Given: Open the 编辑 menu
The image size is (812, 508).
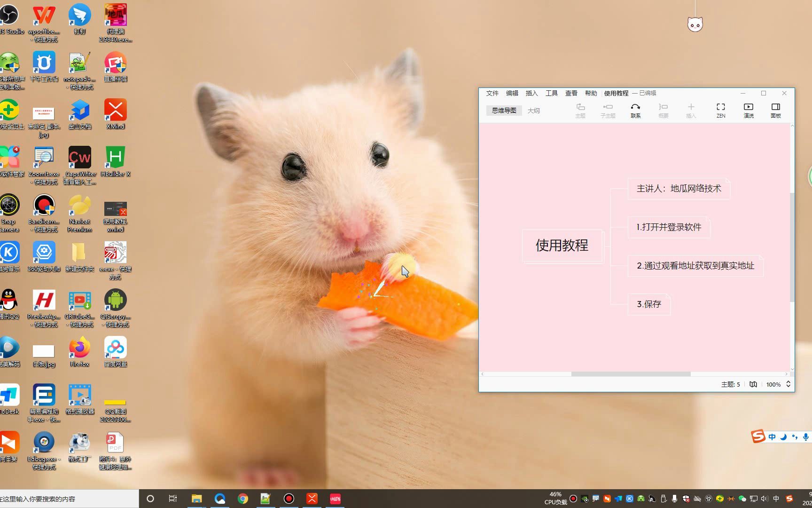Looking at the screenshot, I should coord(512,93).
